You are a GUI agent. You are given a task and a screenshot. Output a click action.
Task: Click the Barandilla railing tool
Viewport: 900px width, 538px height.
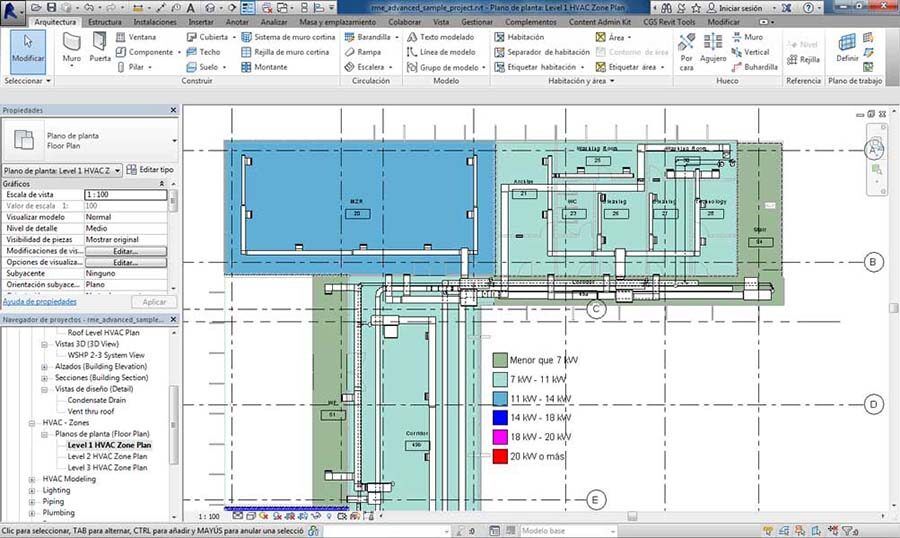372,37
